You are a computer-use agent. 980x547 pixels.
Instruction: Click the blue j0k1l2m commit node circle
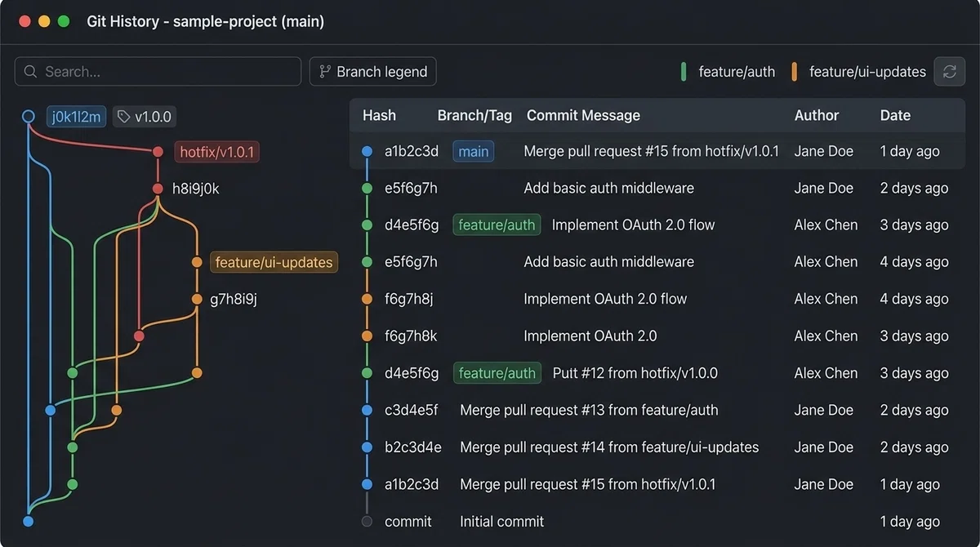[28, 117]
